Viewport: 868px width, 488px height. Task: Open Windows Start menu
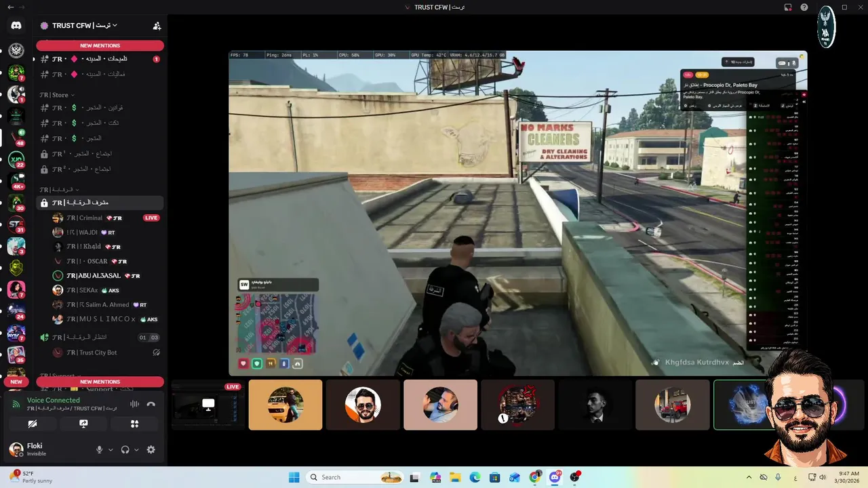pos(294,477)
